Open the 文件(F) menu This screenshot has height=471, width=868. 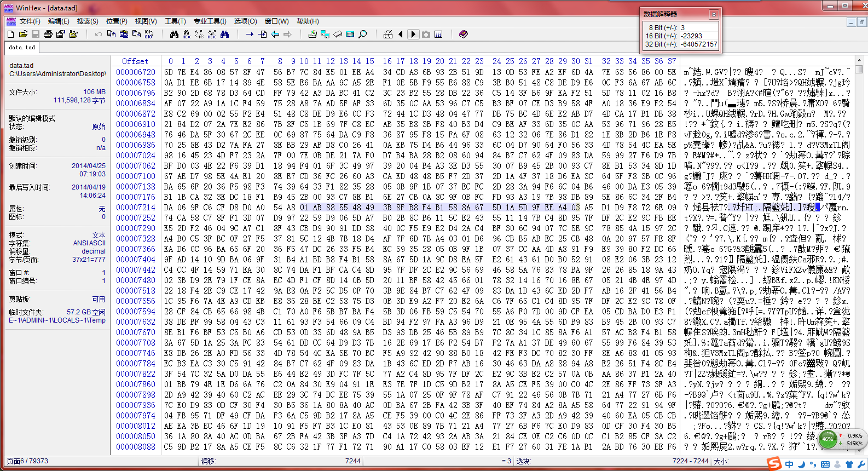tap(30, 21)
